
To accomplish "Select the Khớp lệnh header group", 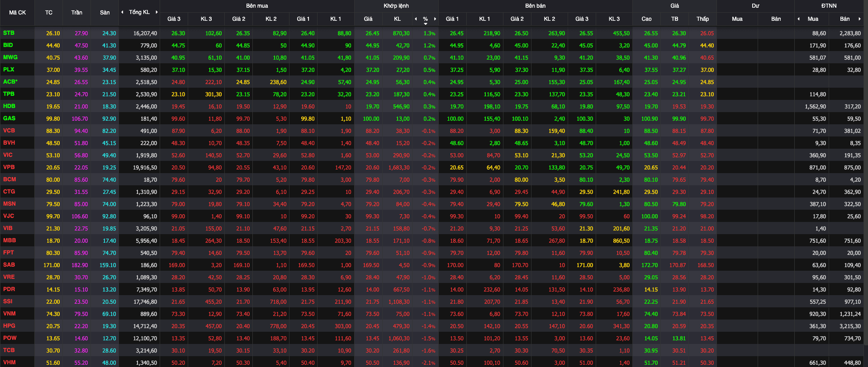I will [396, 6].
